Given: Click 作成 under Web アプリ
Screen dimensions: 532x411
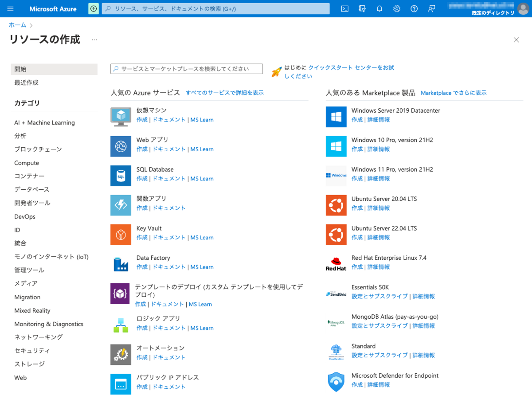Looking at the screenshot, I should (142, 149).
